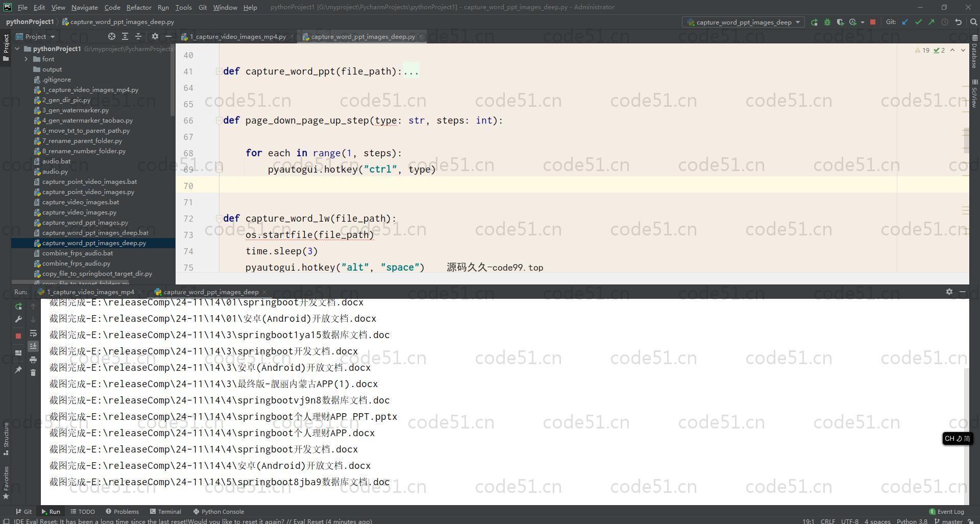The width and height of the screenshot is (980, 524).
Task: Click the Profile run icon
Action: point(852,22)
